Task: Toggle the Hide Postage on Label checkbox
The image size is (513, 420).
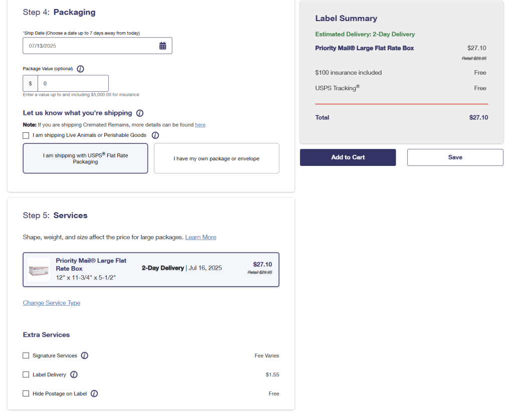Action: [26, 394]
